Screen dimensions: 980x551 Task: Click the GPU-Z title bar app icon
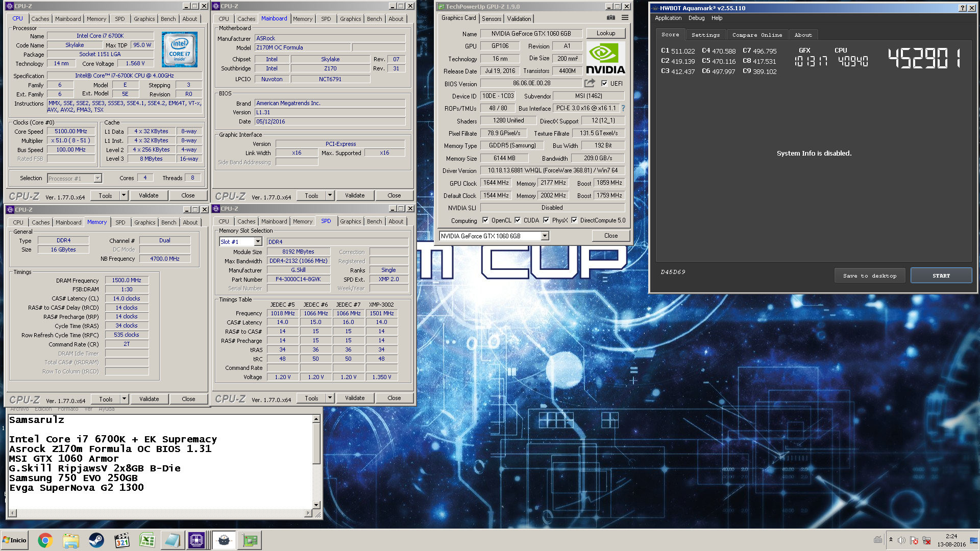click(441, 7)
